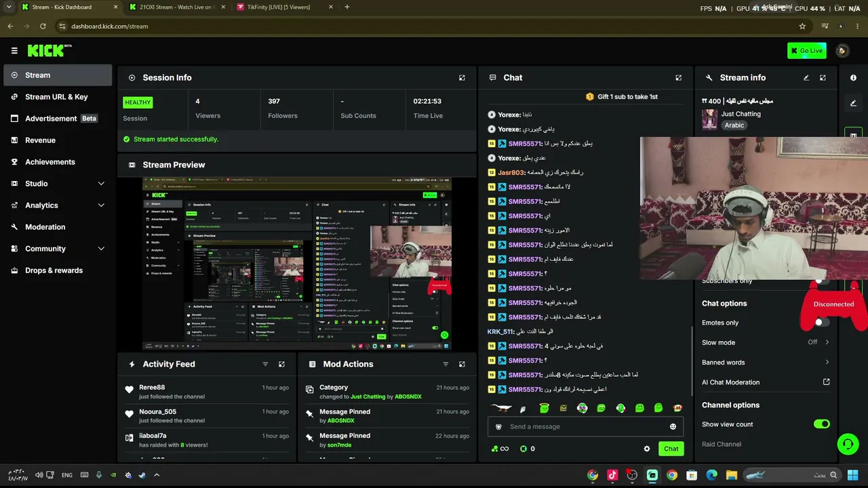Filter the Mod Actions list

click(x=446, y=364)
